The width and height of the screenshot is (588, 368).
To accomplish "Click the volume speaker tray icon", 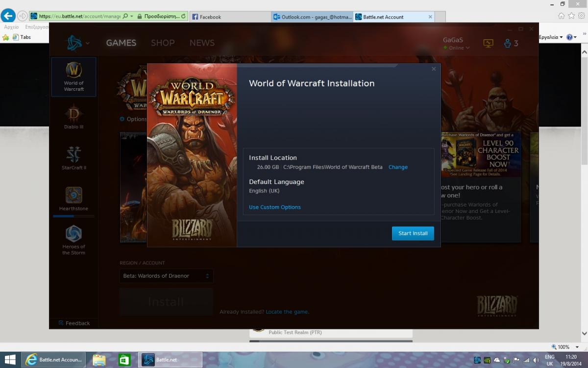I will (535, 360).
